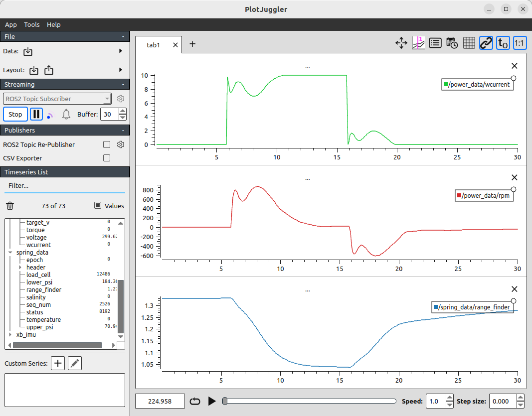Click the 1:1 ratio toolbar icon
The width and height of the screenshot is (532, 416).
pos(520,43)
